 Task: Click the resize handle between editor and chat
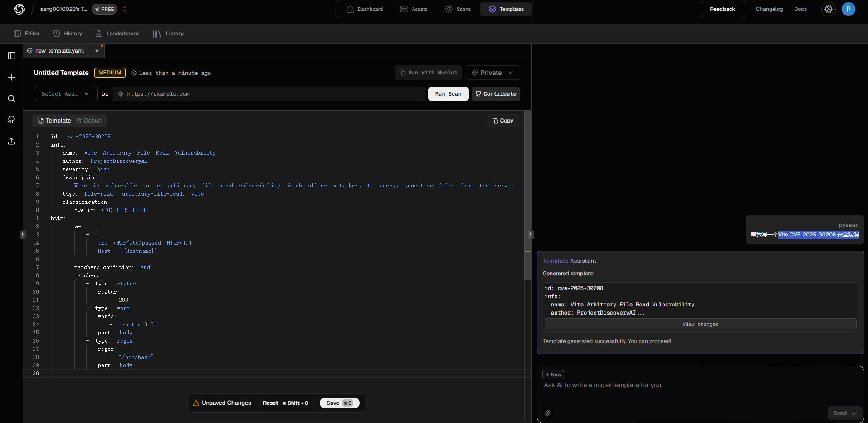tap(531, 235)
